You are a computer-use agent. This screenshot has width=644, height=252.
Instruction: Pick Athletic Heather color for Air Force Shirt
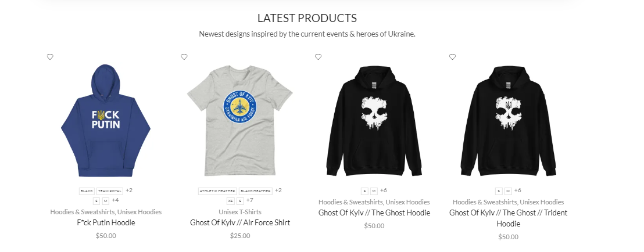[217, 191]
